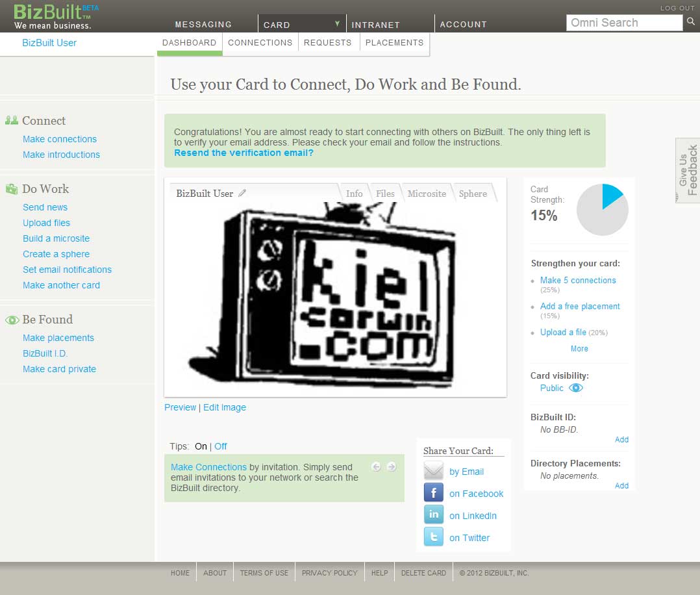This screenshot has width=700, height=595.
Task: Click the Card Strength pie chart
Action: pyautogui.click(x=602, y=210)
